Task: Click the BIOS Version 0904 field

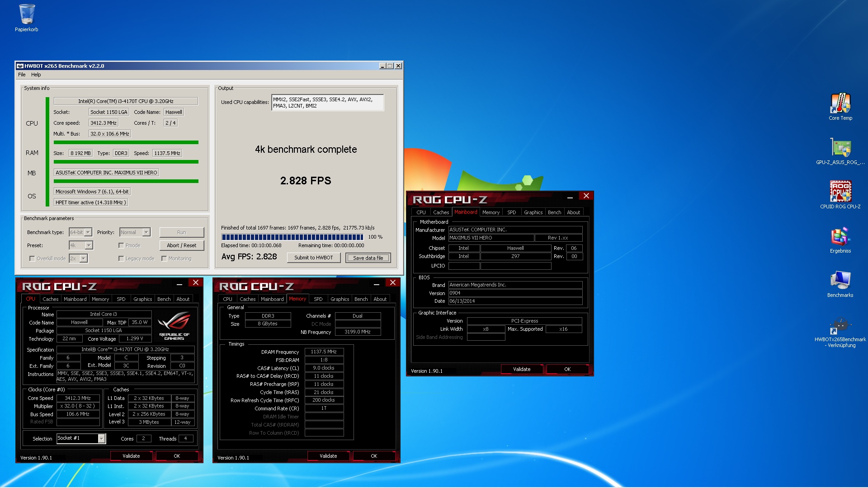Action: coord(515,293)
